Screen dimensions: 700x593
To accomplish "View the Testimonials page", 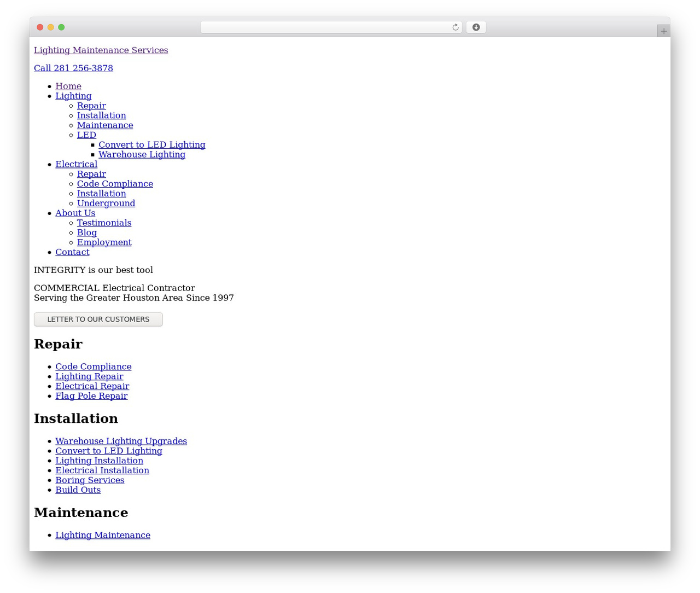I will [104, 223].
